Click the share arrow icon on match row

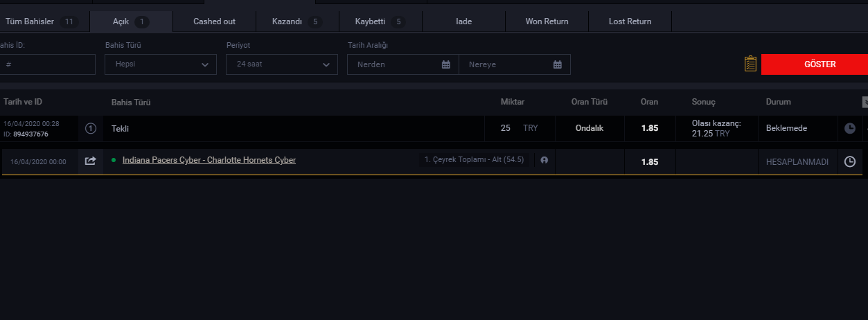coord(90,161)
